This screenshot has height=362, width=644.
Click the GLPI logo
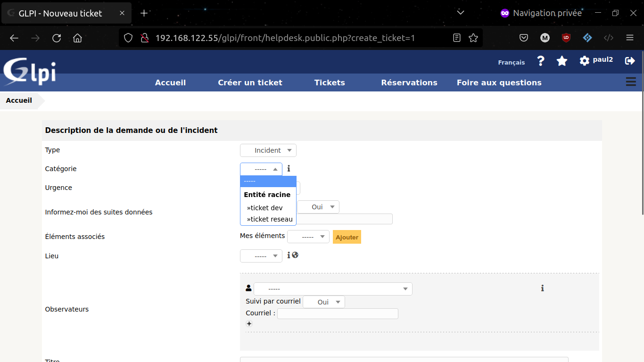pyautogui.click(x=30, y=72)
